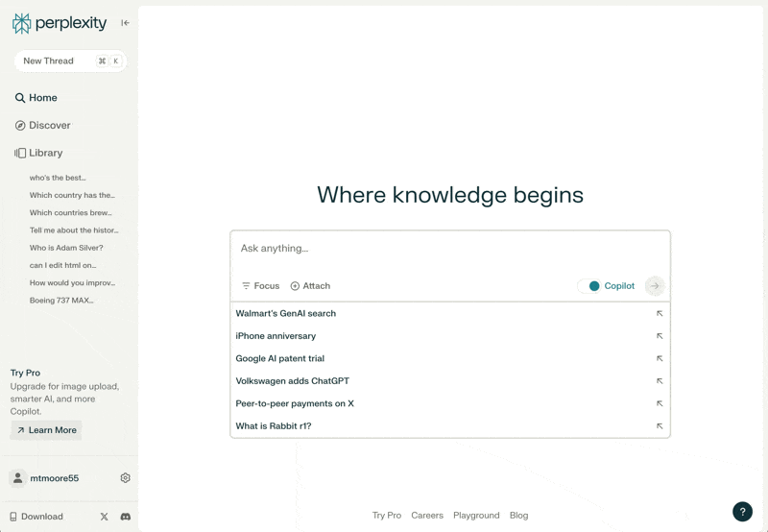Open the 'Who is Adam Silver?' thread
The height and width of the screenshot is (532, 768).
point(66,248)
